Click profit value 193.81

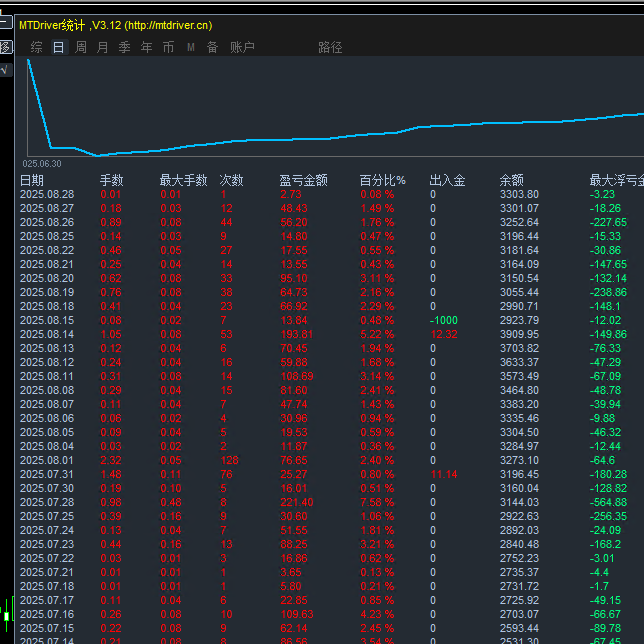click(x=297, y=334)
